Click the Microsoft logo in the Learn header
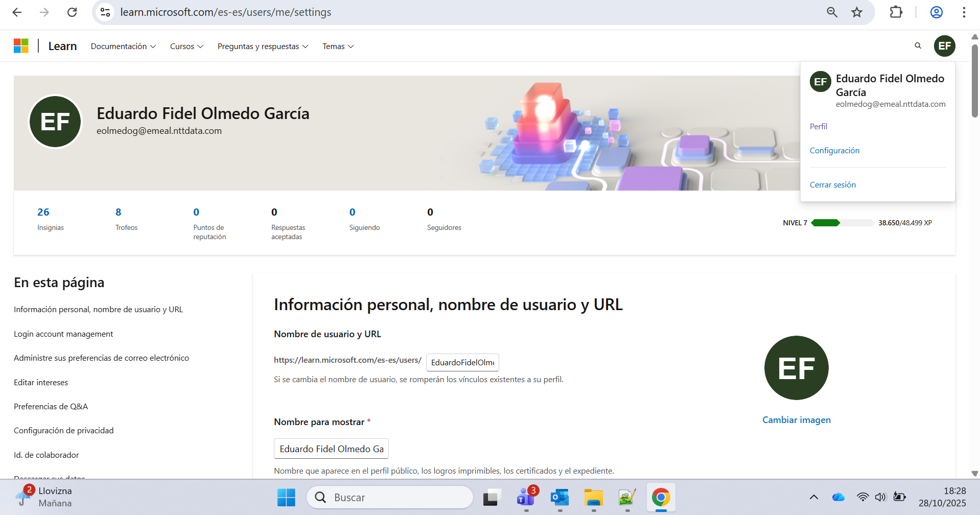 tap(21, 45)
